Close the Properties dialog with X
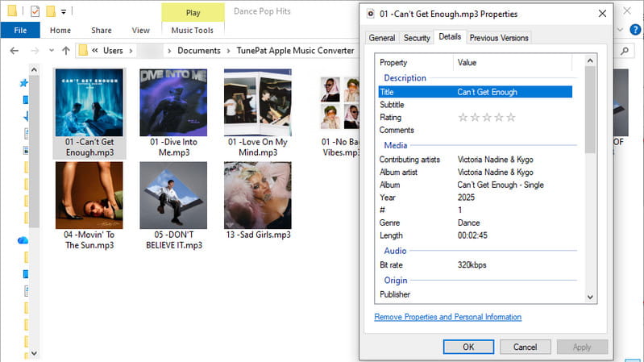Viewport: 644px width, 362px height. pos(602,14)
